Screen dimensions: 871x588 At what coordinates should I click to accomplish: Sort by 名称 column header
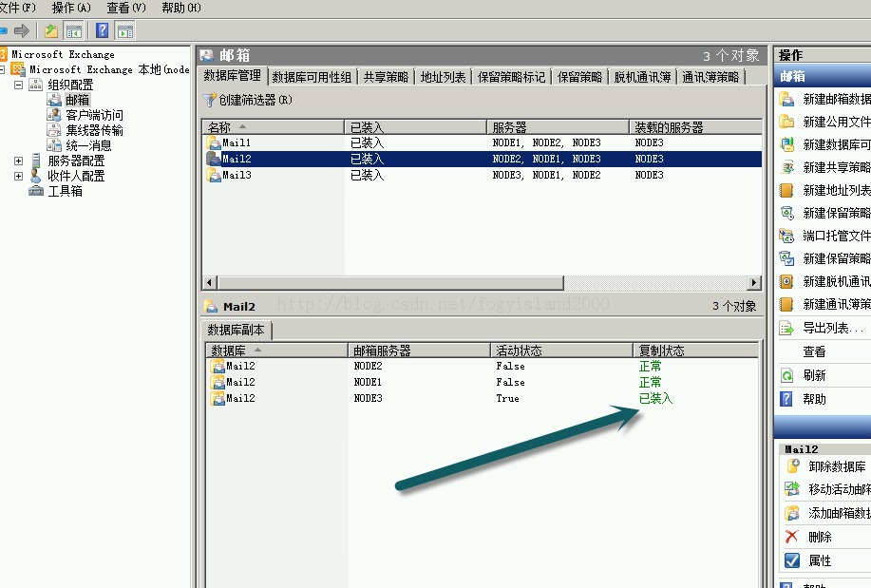(x=274, y=126)
